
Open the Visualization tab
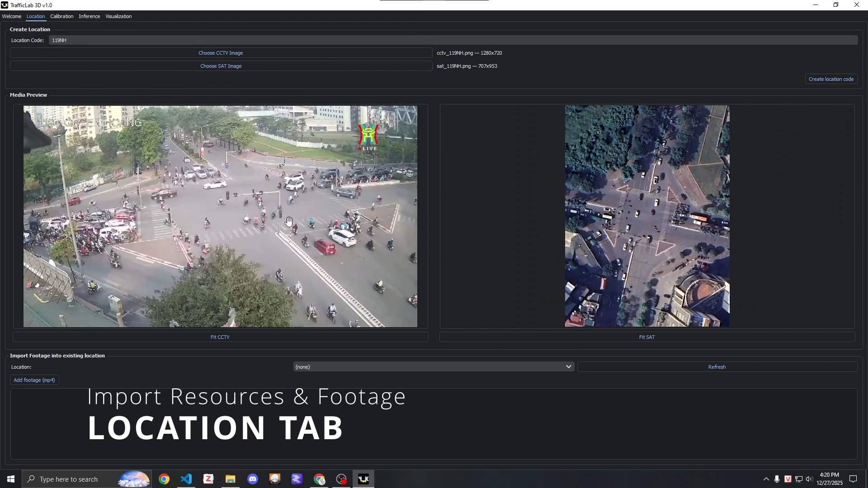(x=118, y=16)
